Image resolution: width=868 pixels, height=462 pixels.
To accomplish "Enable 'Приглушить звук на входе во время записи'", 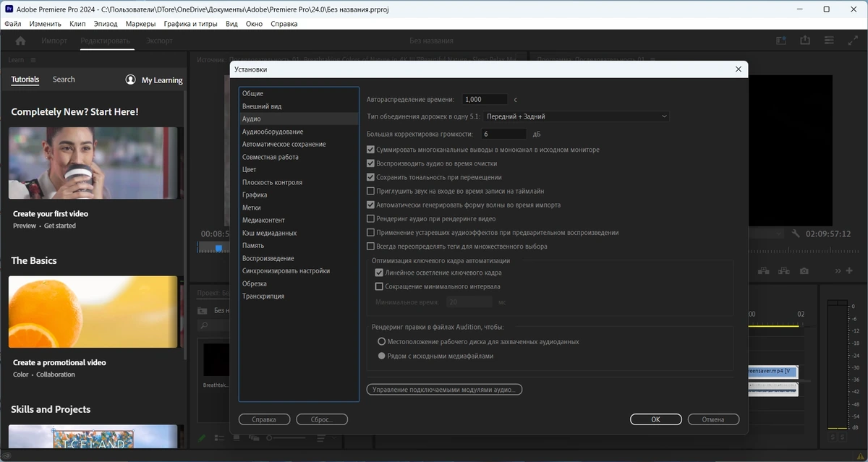I will [x=370, y=191].
